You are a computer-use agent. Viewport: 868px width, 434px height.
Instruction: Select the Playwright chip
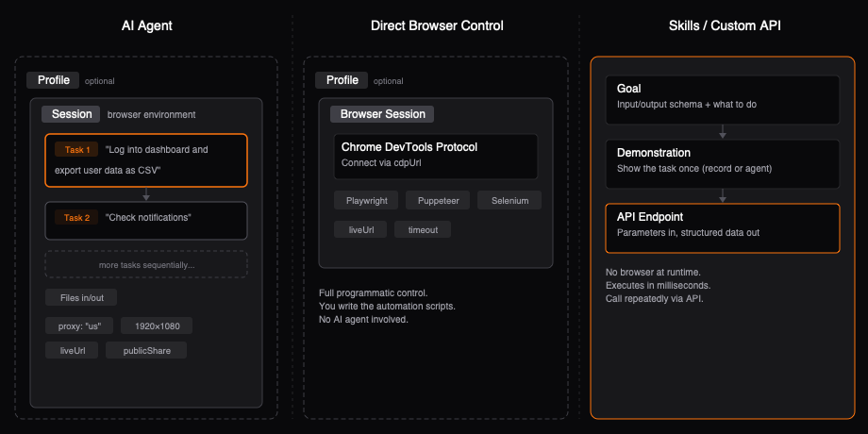point(366,200)
